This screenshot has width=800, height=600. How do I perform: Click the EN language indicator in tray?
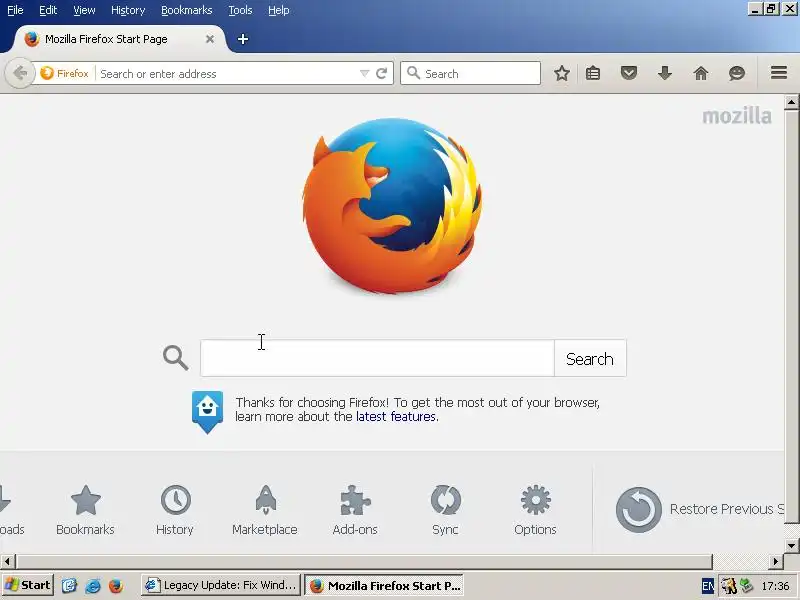(708, 586)
